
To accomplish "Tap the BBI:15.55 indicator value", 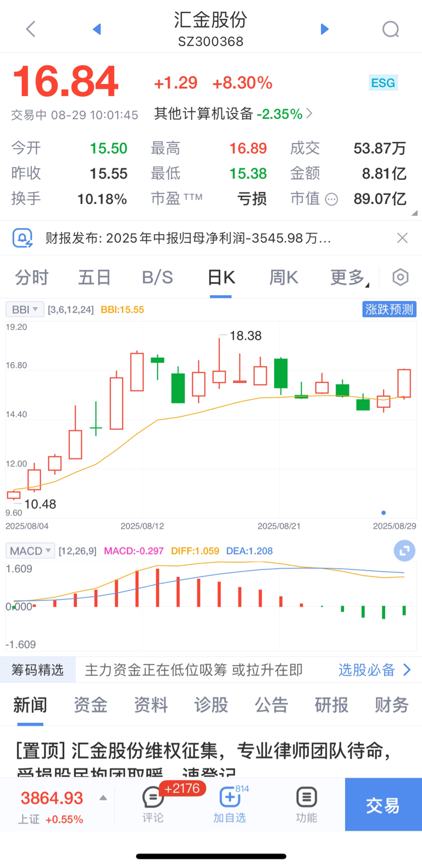I will (x=123, y=309).
